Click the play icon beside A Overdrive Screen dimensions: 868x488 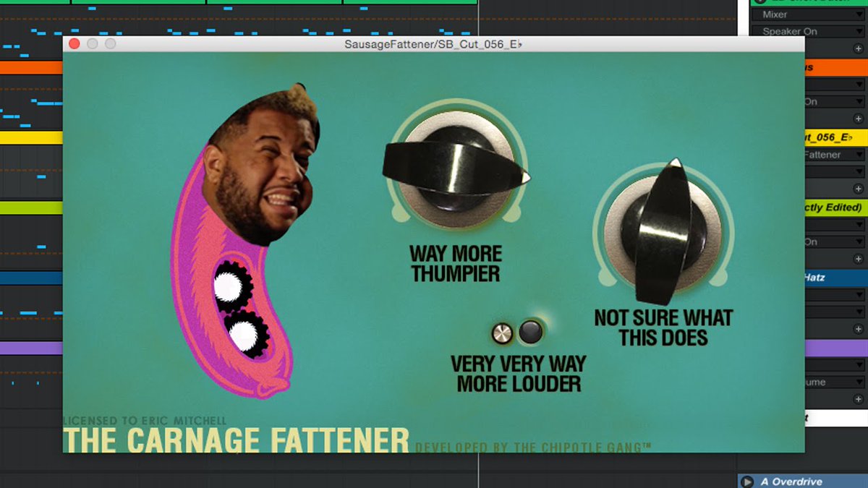[x=746, y=481]
